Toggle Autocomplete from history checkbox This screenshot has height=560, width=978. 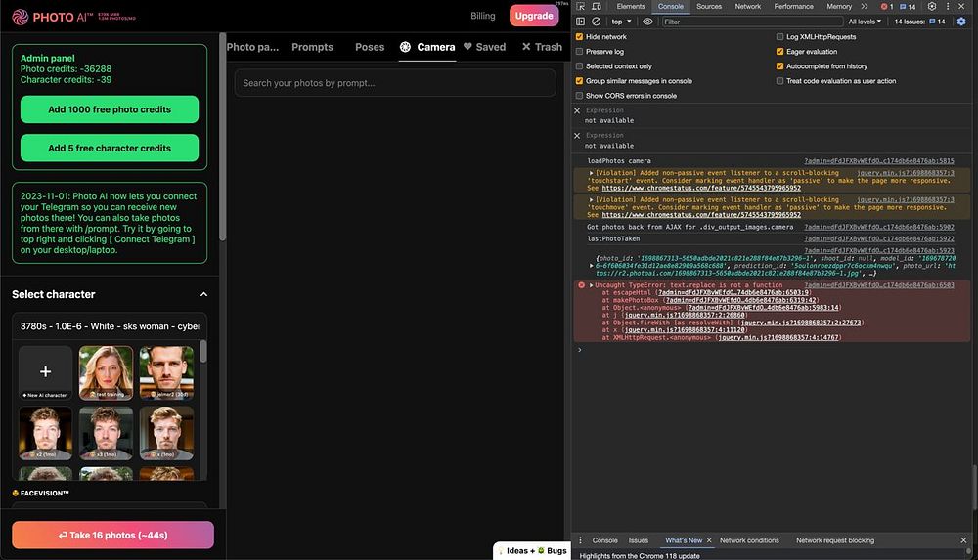(779, 66)
